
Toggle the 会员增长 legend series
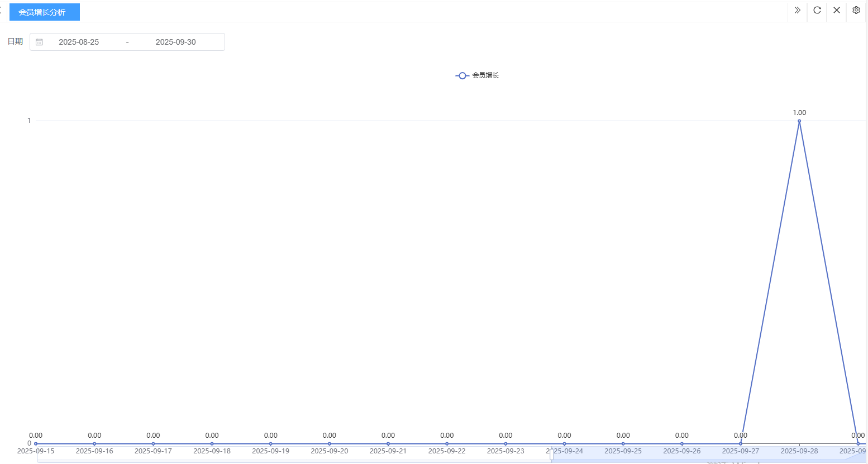point(477,75)
